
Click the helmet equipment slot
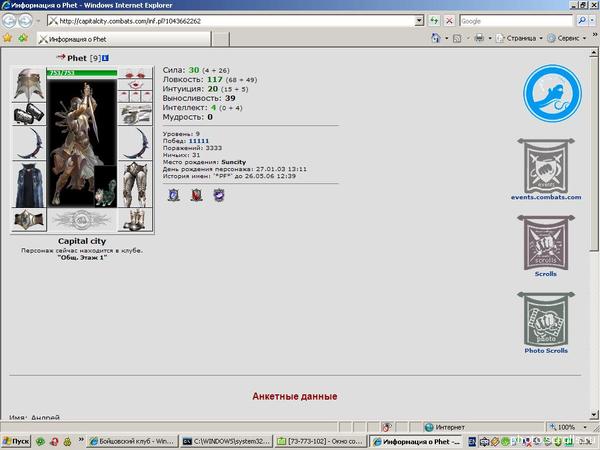pos(29,85)
